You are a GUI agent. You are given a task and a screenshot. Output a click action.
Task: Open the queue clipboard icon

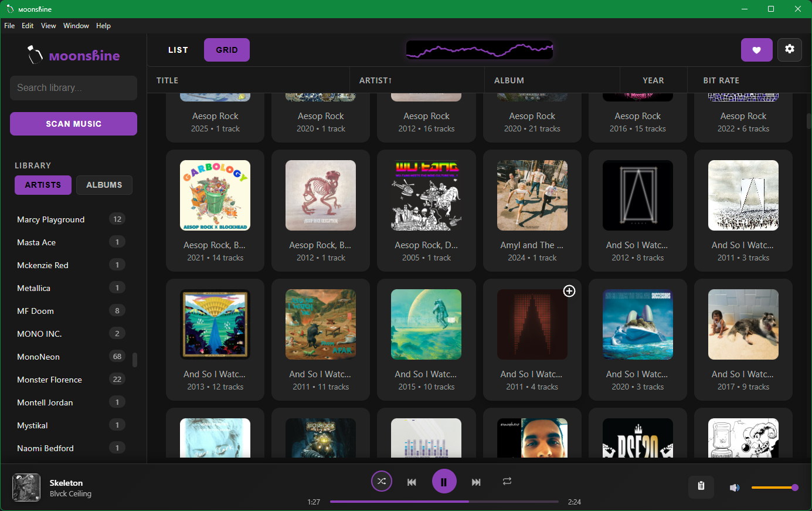(701, 486)
